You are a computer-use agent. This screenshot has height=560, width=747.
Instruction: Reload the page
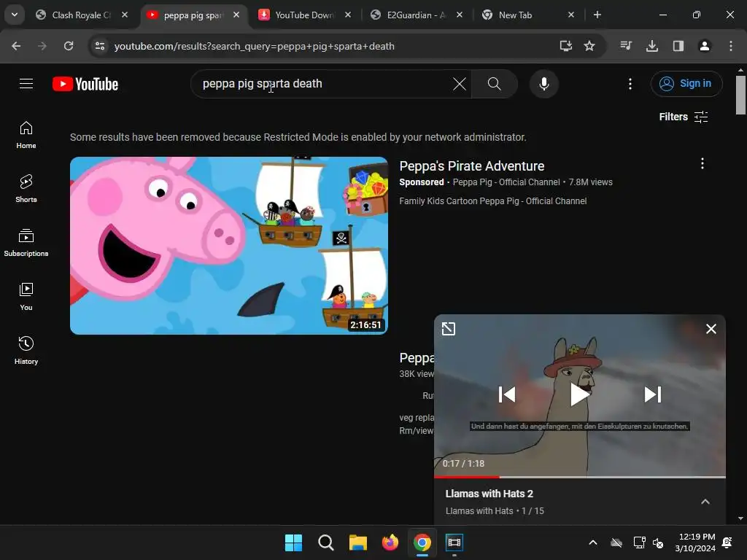(x=69, y=46)
